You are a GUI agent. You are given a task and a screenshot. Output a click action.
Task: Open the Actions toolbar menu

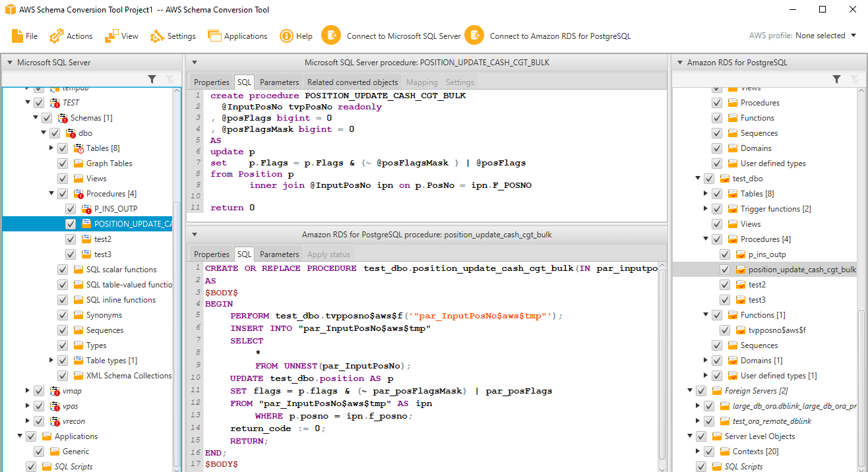point(57,36)
